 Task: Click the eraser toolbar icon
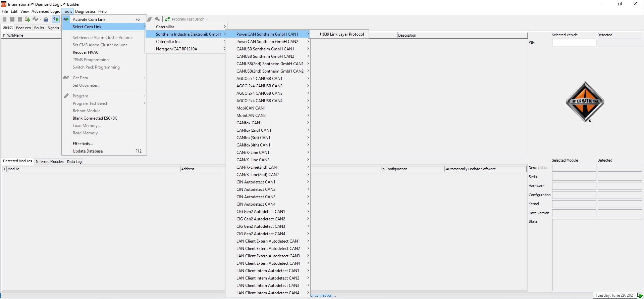click(x=150, y=19)
